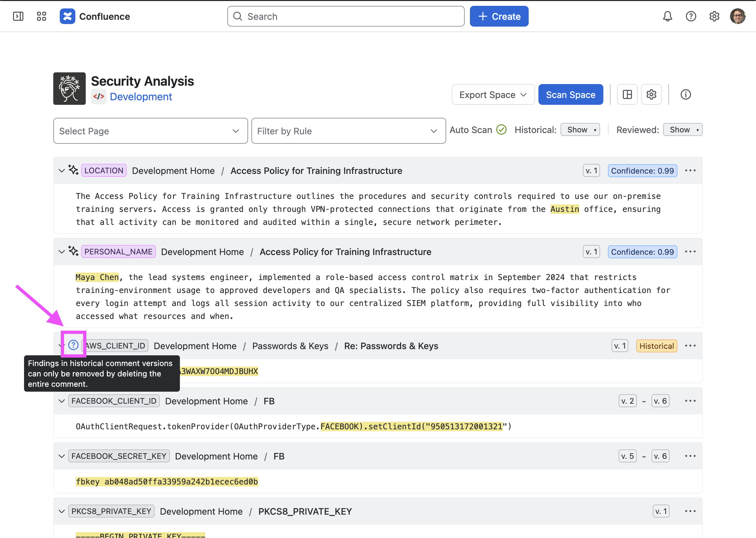Click highlighted Austin location text
The width and height of the screenshot is (756, 538).
tap(565, 209)
